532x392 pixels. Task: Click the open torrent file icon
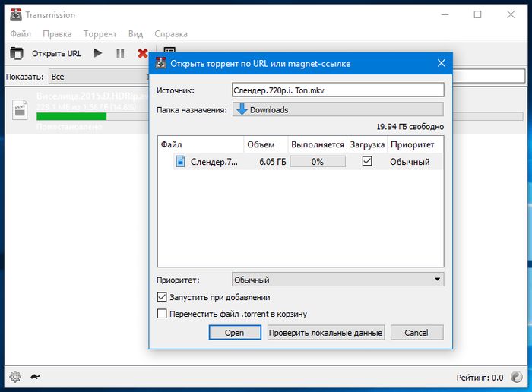click(x=16, y=53)
